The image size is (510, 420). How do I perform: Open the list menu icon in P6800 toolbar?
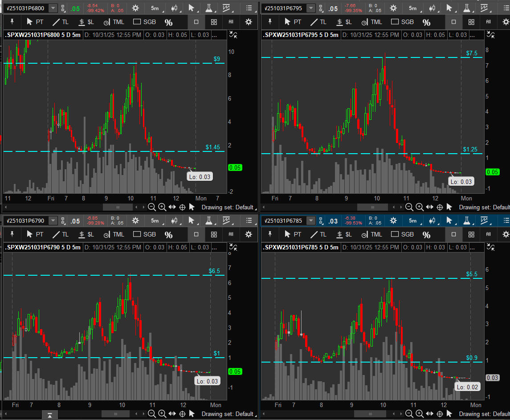point(249,8)
